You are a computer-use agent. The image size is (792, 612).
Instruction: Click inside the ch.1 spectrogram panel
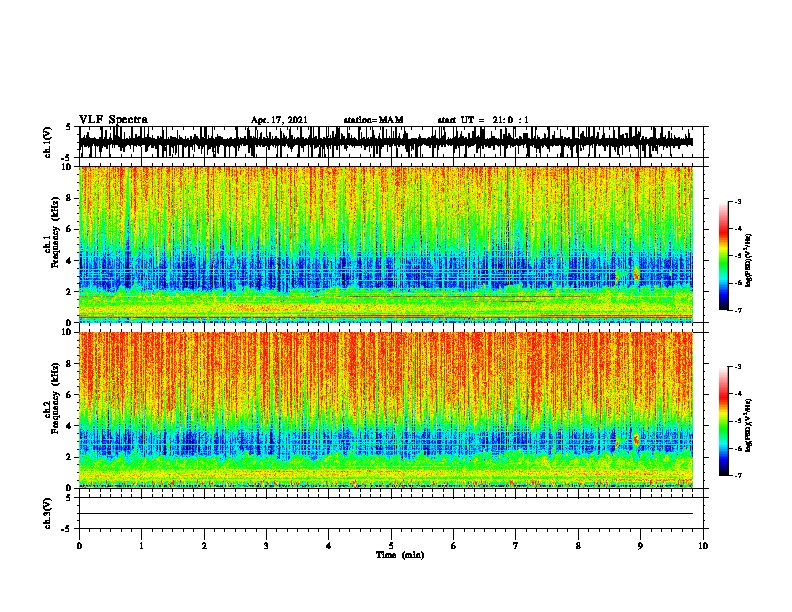[386, 244]
